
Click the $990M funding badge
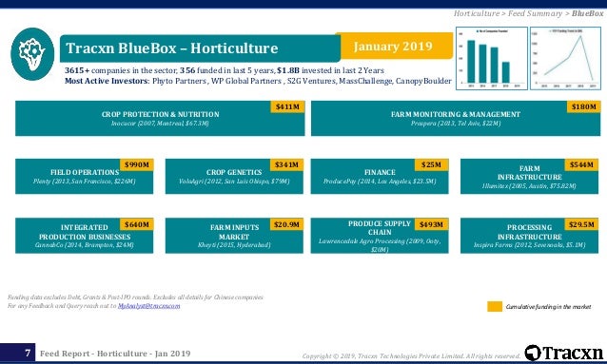pyautogui.click(x=137, y=164)
